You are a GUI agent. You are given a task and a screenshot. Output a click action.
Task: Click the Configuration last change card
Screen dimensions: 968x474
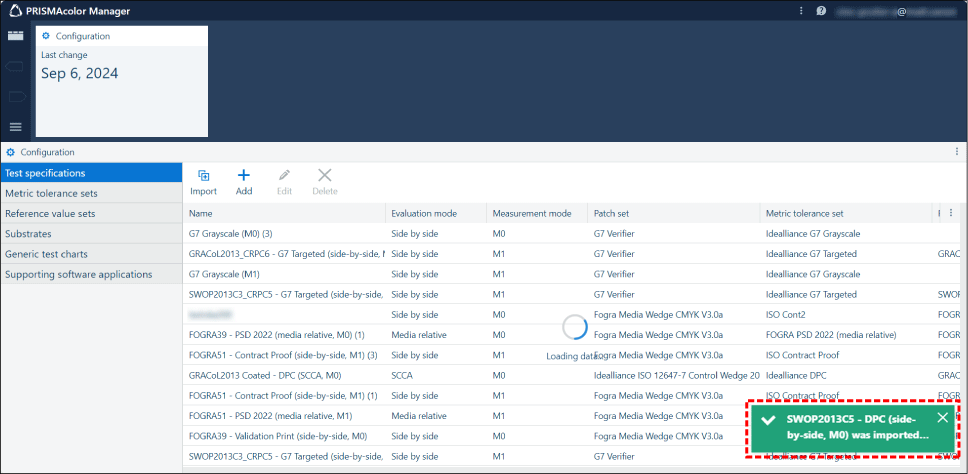point(122,81)
